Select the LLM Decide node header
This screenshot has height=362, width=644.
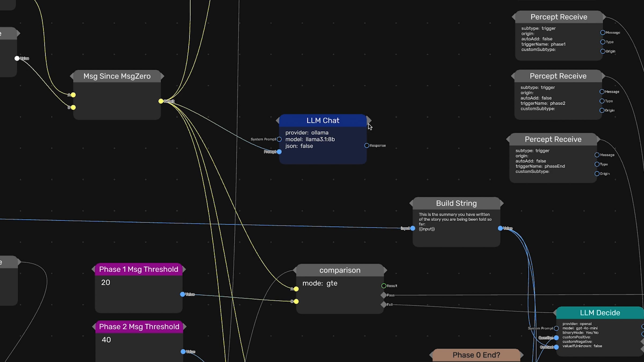tap(600, 313)
